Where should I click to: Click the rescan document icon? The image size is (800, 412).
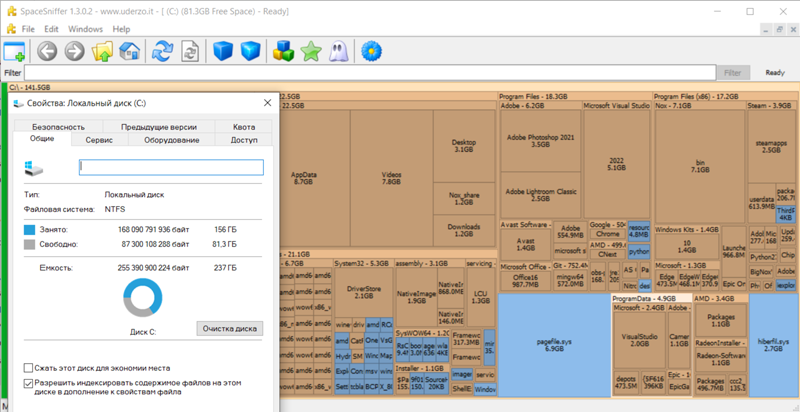[190, 52]
